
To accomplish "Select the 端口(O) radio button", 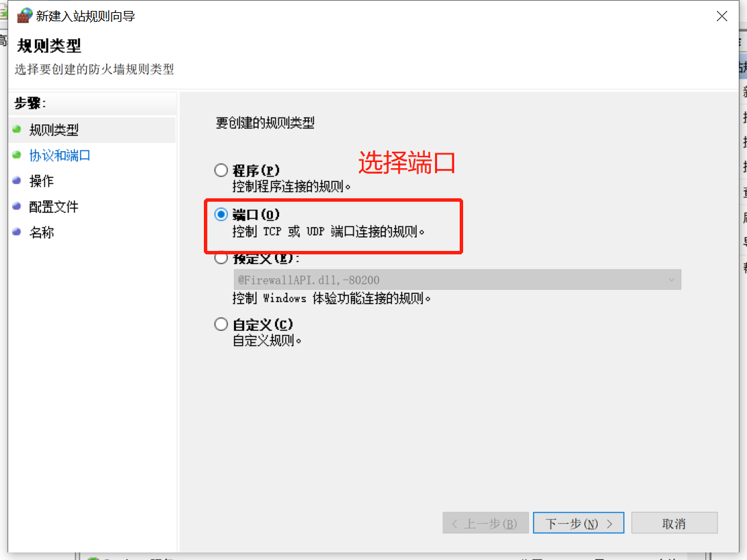I will point(221,214).
